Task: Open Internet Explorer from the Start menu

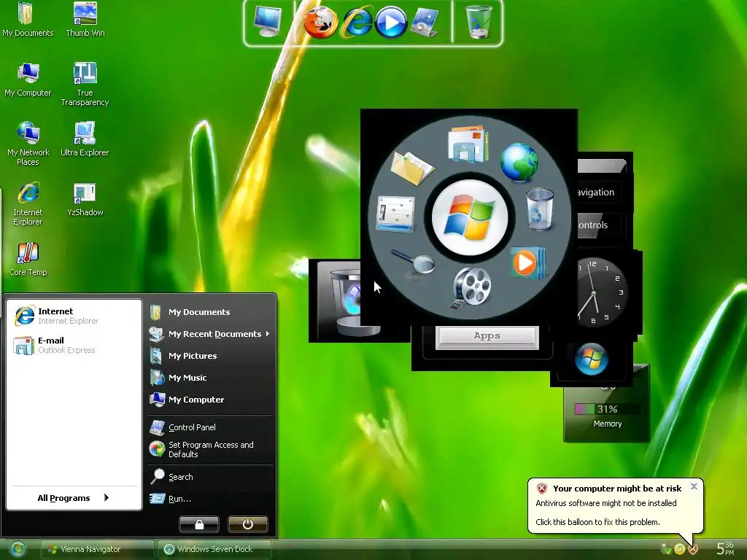Action: (74, 316)
